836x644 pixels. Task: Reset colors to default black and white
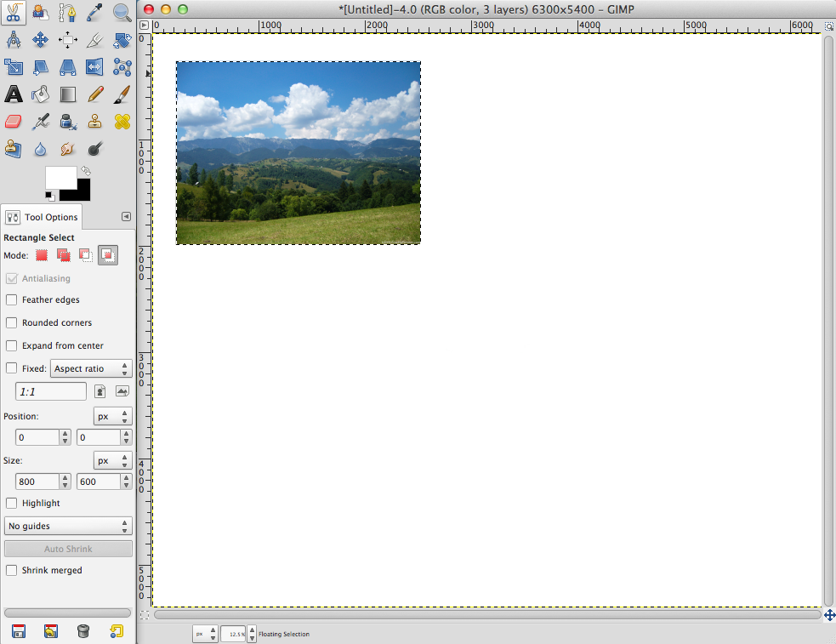click(x=49, y=197)
